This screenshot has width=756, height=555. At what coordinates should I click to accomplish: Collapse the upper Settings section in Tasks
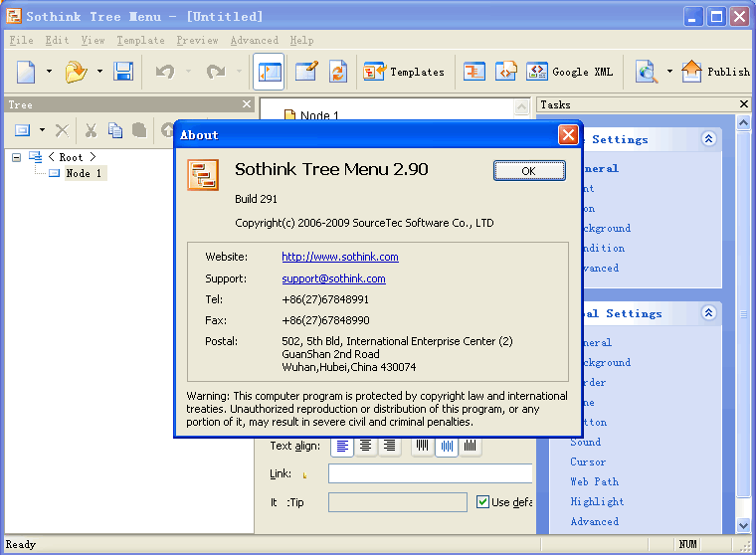coord(708,139)
